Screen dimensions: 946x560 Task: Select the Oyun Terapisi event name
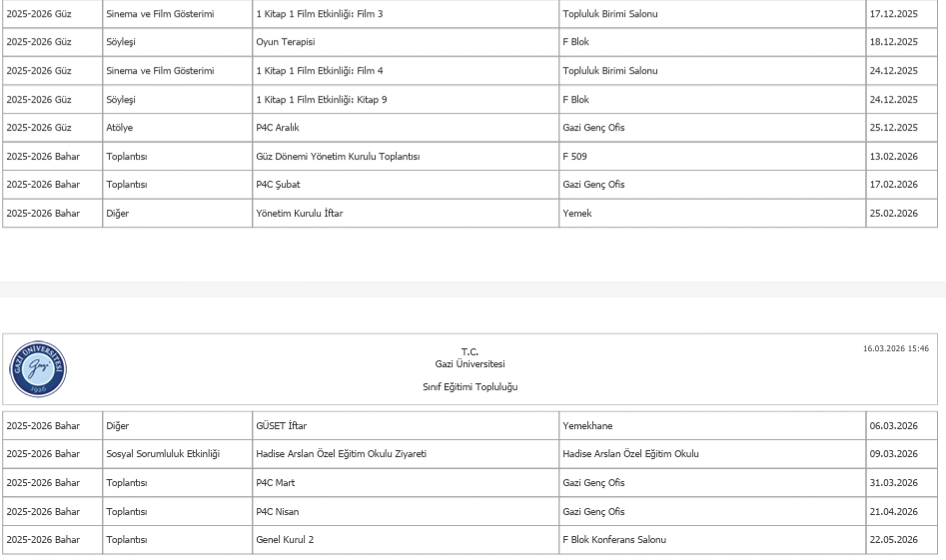point(278,43)
